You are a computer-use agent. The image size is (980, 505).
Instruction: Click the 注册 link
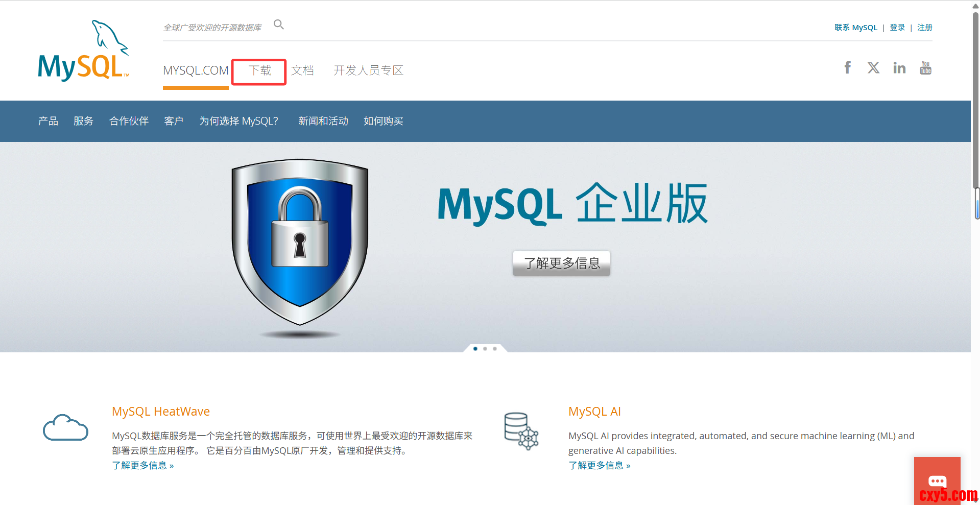tap(925, 28)
